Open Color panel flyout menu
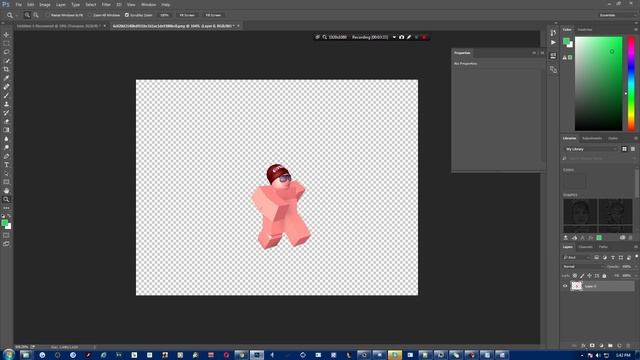640x360 pixels. (636, 29)
